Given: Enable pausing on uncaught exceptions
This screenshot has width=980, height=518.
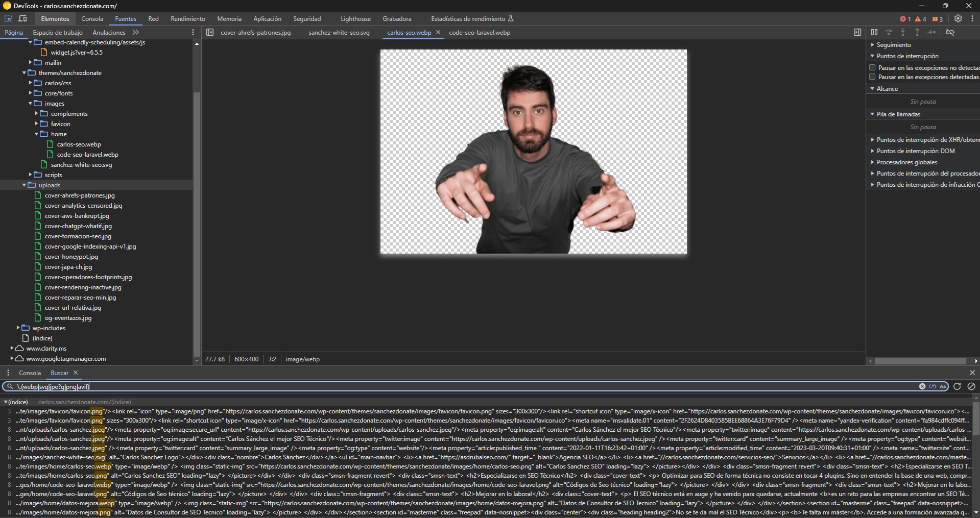Looking at the screenshot, I should click(x=872, y=67).
